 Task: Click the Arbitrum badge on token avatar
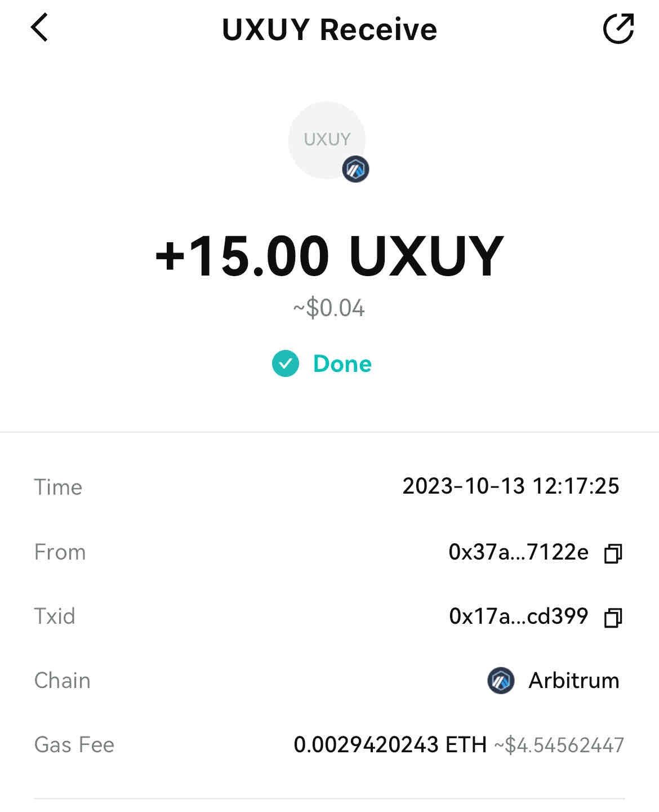tap(355, 169)
